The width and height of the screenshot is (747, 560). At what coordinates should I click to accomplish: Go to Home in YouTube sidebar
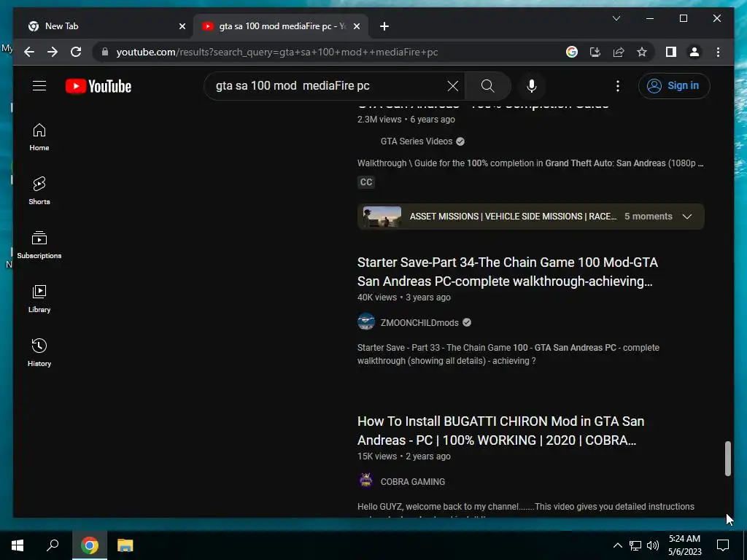[39, 137]
